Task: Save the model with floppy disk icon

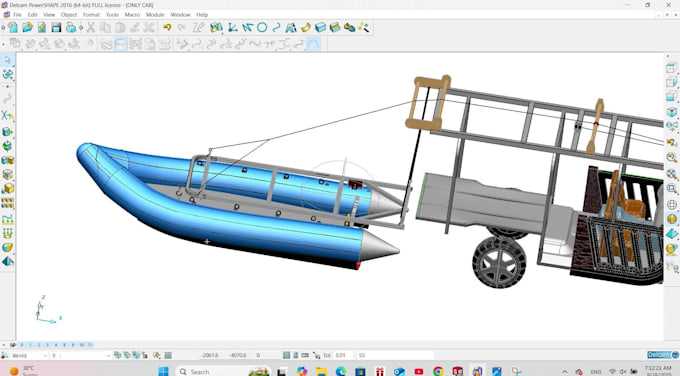Action: click(56, 28)
